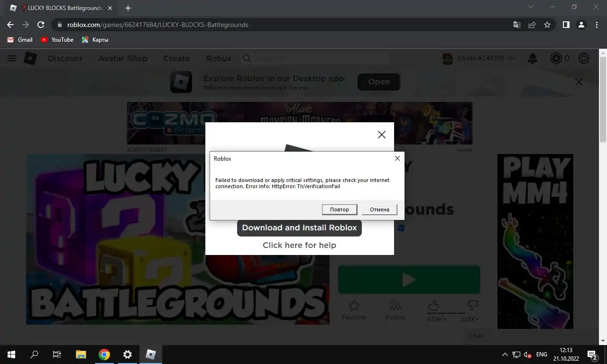Open the Windows Start menu

(x=11, y=354)
